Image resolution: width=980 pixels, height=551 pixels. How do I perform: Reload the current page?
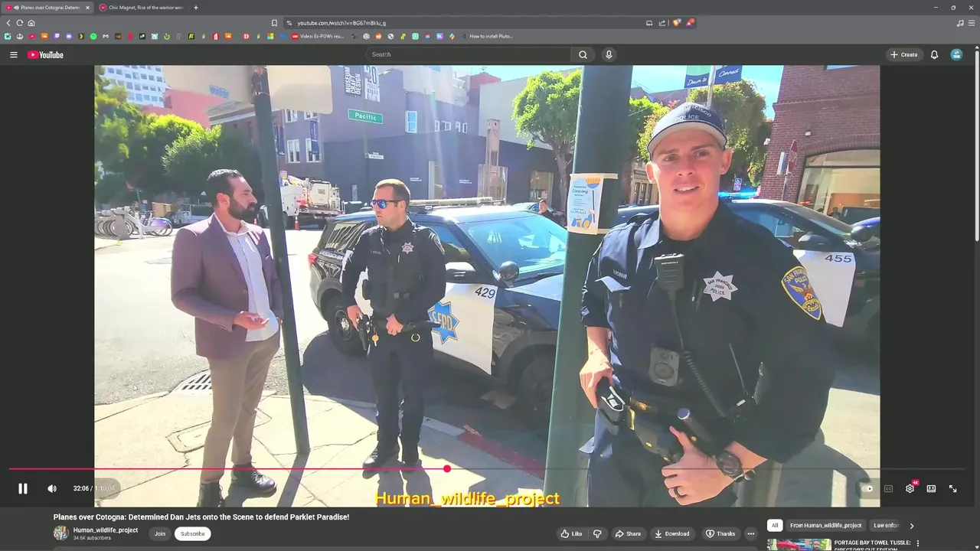click(20, 23)
